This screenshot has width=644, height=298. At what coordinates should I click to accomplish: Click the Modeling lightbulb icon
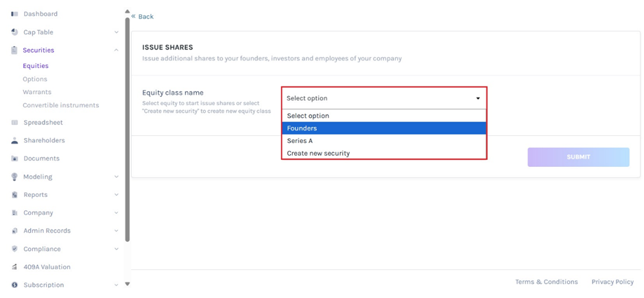(x=14, y=177)
